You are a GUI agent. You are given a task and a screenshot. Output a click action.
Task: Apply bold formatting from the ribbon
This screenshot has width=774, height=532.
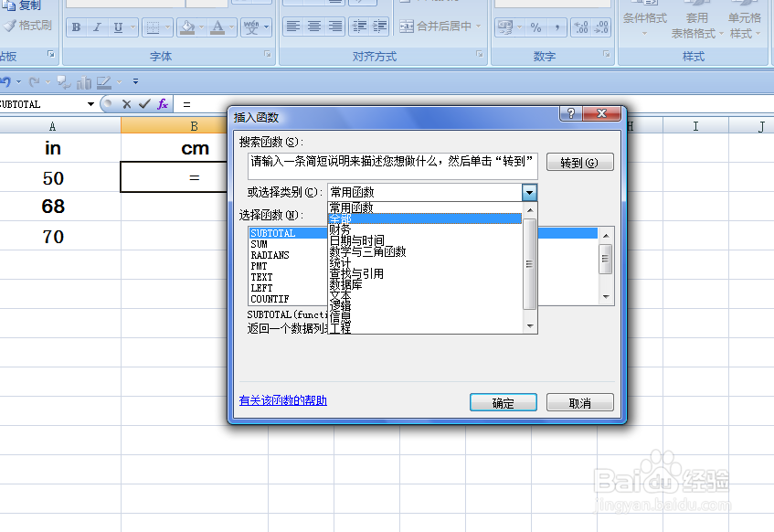point(77,27)
